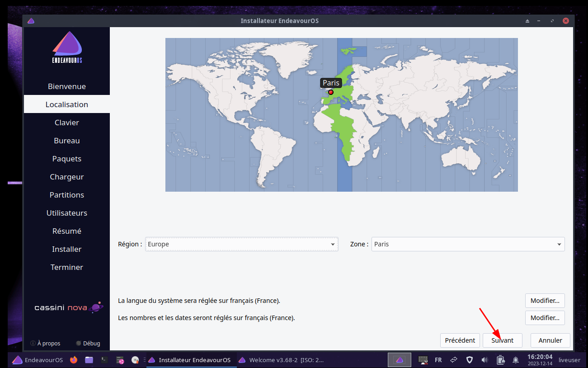Viewport: 588px width, 368px height.
Task: Open the file manager folder icon
Action: (x=89, y=360)
